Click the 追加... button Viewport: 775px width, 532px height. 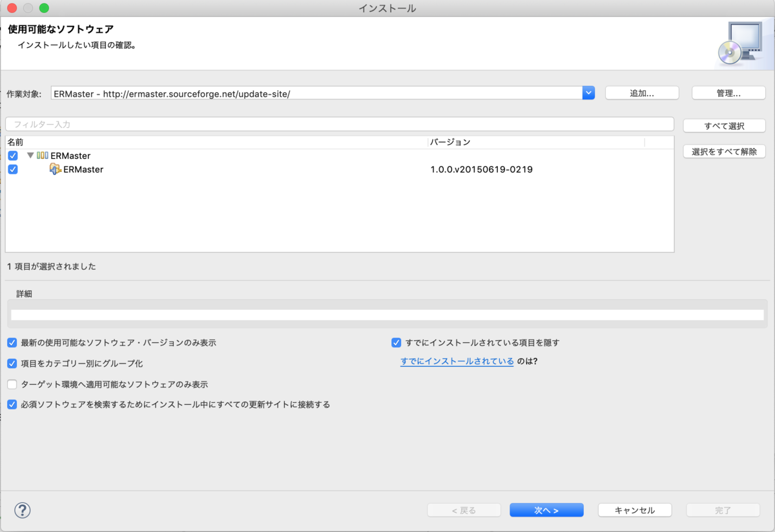(642, 93)
